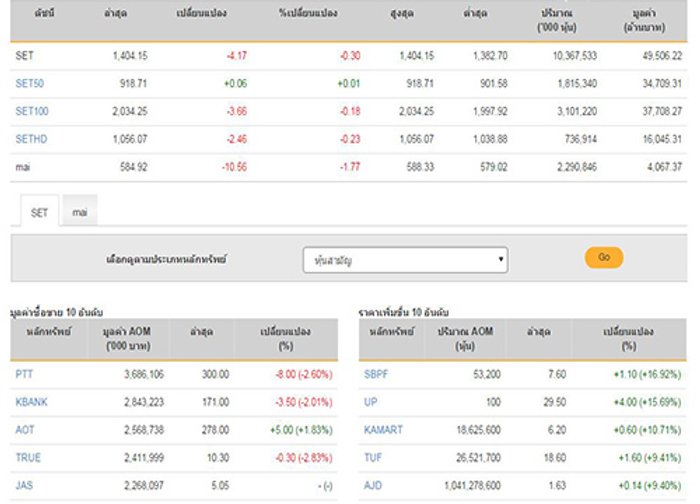Select PTT change -8.00 (-2.60%)
700x504 pixels.
pos(304,374)
